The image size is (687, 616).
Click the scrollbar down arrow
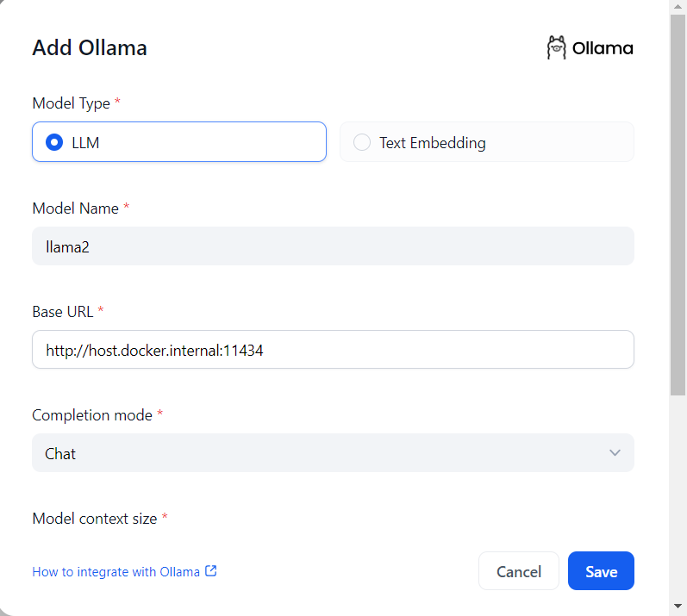coord(678,608)
